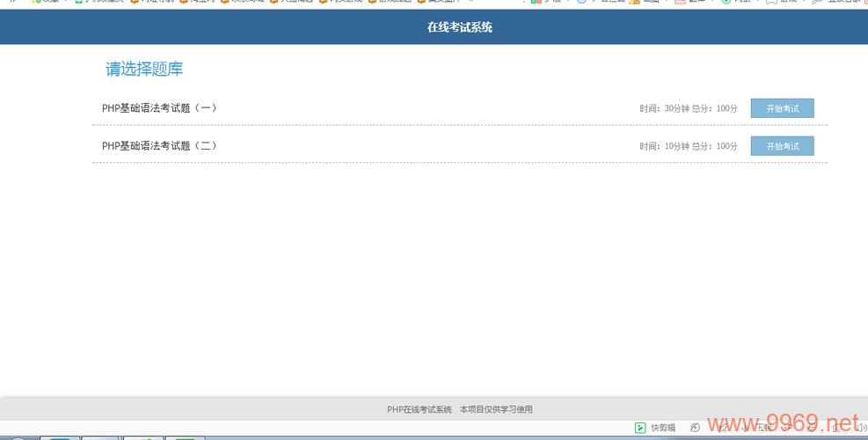Click 总分:100分 in exam (二) row
The image size is (868, 440).
[x=715, y=146]
